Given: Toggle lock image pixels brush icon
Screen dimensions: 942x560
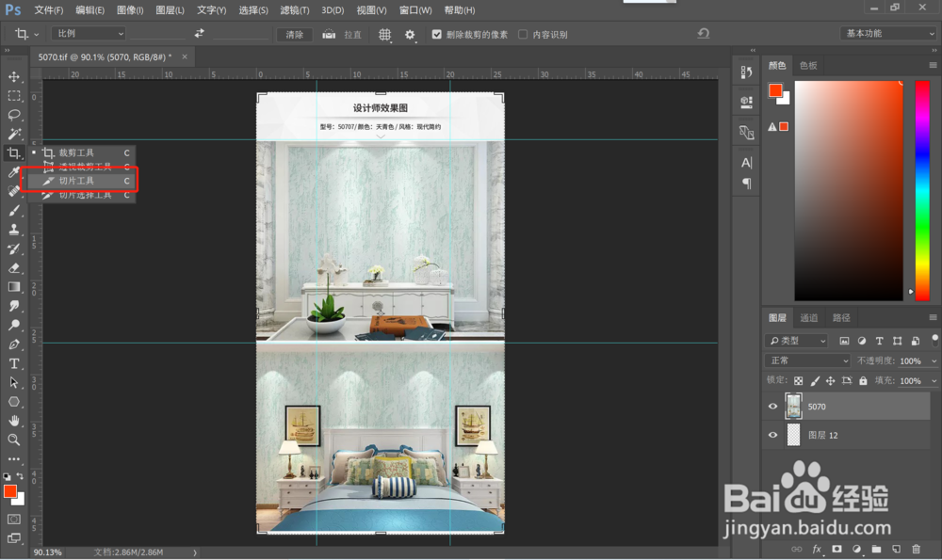Looking at the screenshot, I should coord(815,380).
